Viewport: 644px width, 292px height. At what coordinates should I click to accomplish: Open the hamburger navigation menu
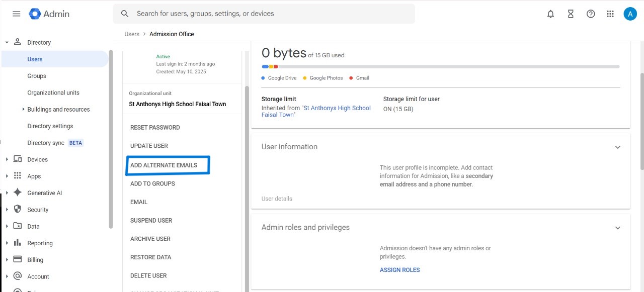click(x=16, y=14)
